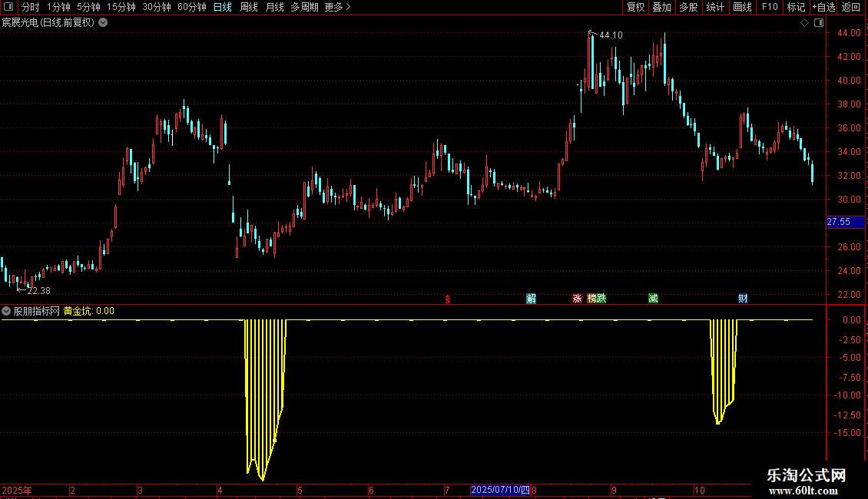This screenshot has width=868, height=499.
Task: Click 返回 to go back
Action: (851, 7)
